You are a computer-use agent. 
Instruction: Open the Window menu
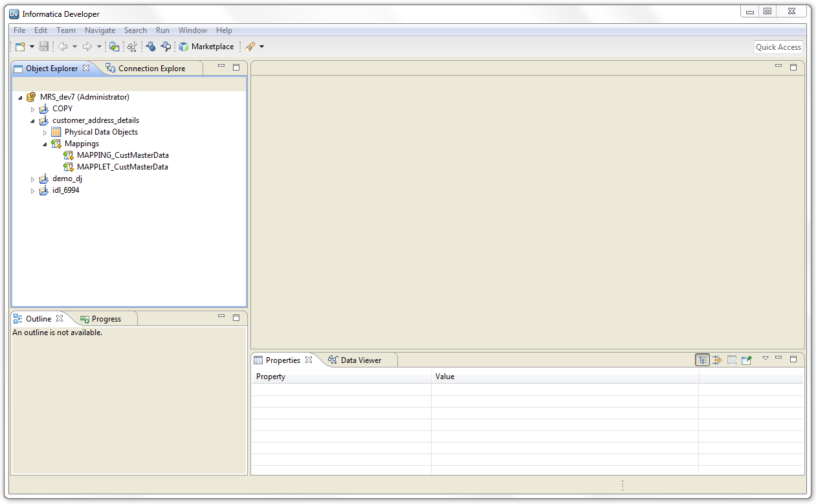click(193, 30)
